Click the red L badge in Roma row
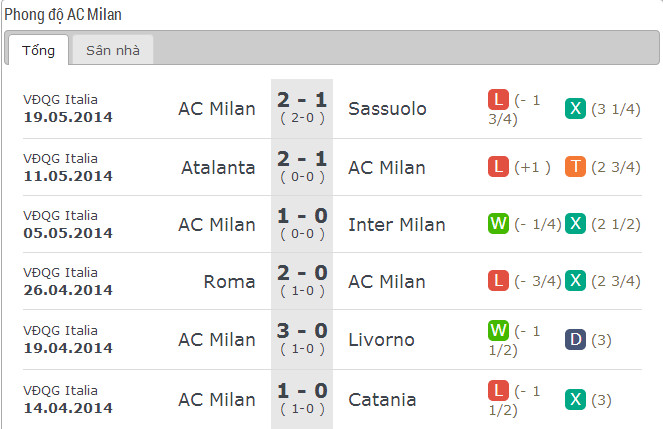This screenshot has width=663, height=429. 498,281
